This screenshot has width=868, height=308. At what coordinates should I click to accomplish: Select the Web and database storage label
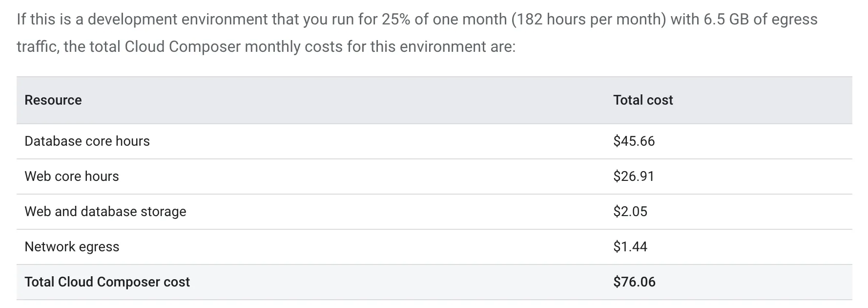105,212
